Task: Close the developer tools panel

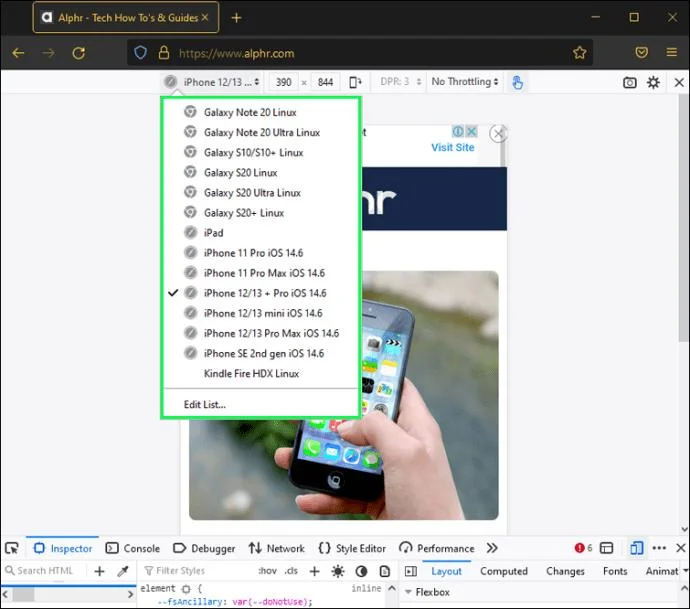Action: 680,548
